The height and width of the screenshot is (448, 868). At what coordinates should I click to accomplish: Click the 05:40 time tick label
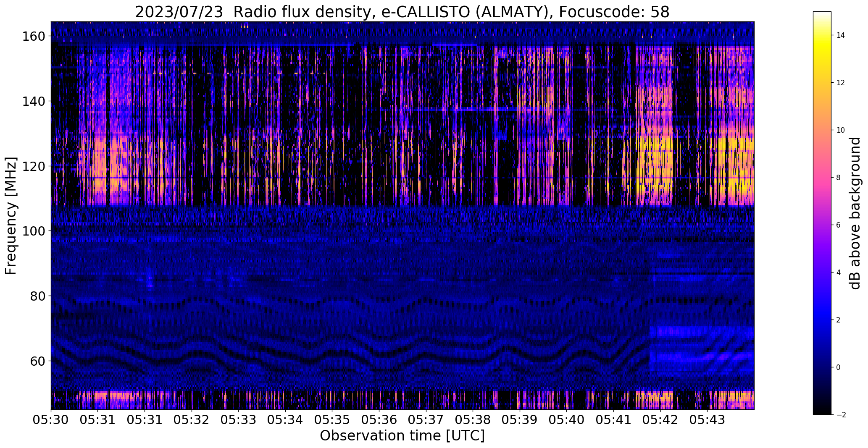[x=566, y=420]
